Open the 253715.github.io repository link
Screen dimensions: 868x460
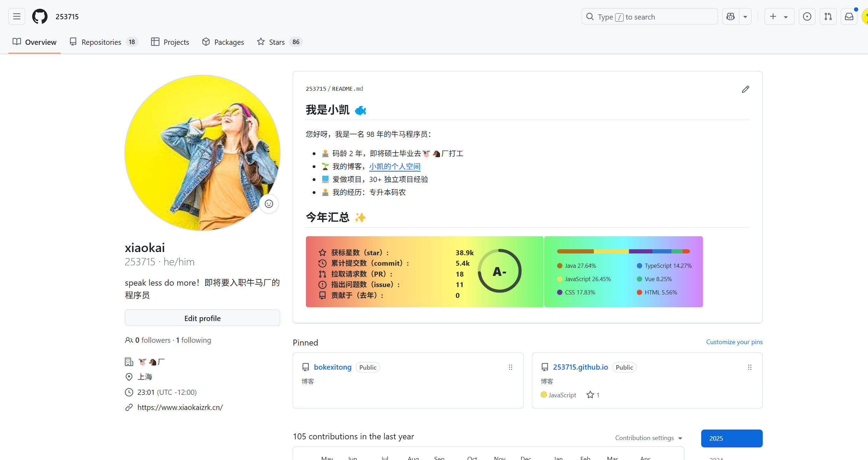click(x=580, y=367)
